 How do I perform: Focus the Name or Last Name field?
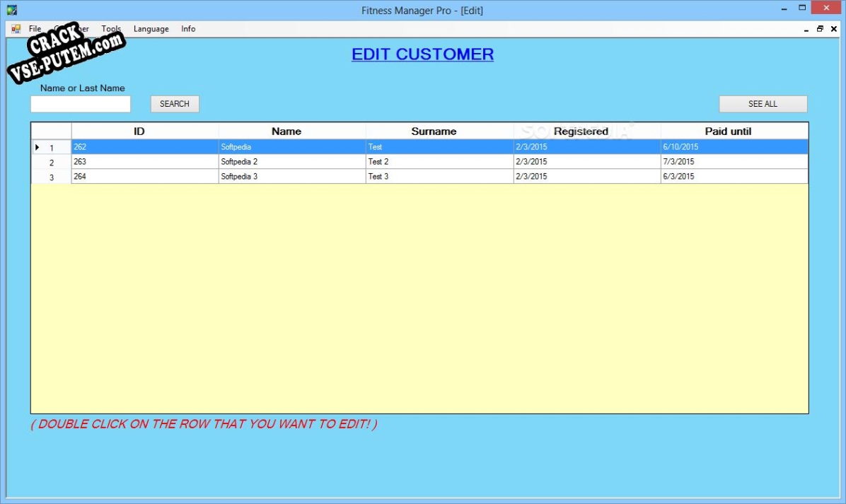coord(81,104)
